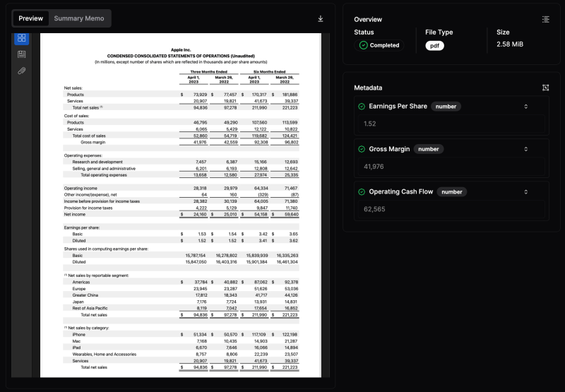Switch to the Summary Memo tab

(x=78, y=18)
